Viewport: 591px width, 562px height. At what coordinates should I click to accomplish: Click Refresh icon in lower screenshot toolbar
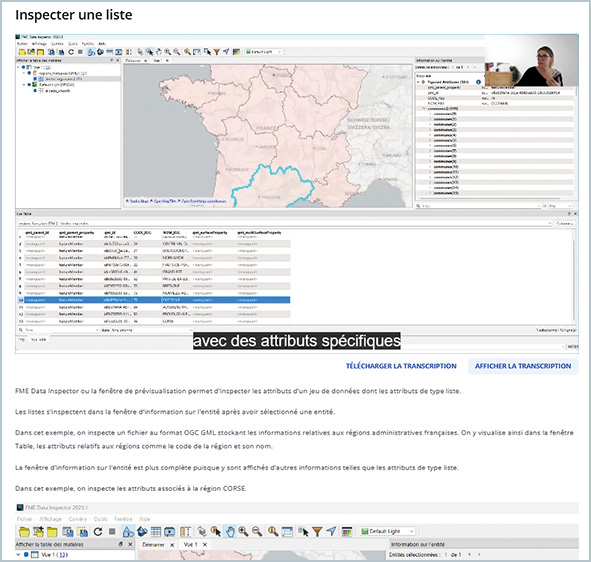coord(98,532)
